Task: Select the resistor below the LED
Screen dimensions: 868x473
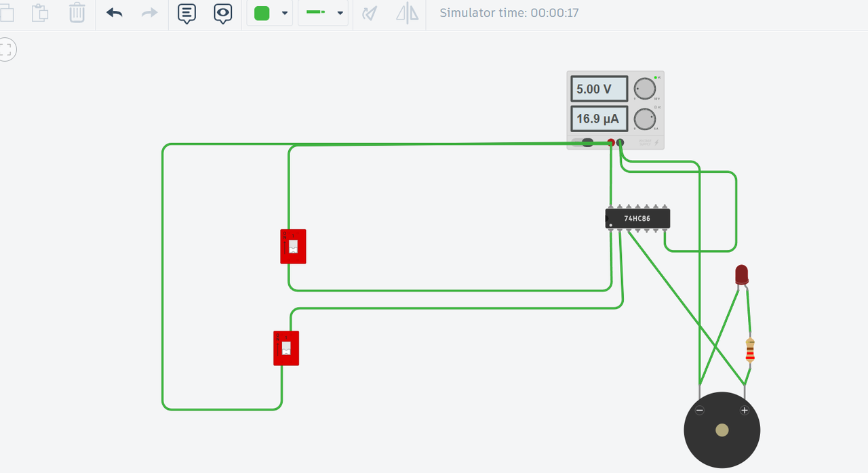Action: (x=750, y=350)
